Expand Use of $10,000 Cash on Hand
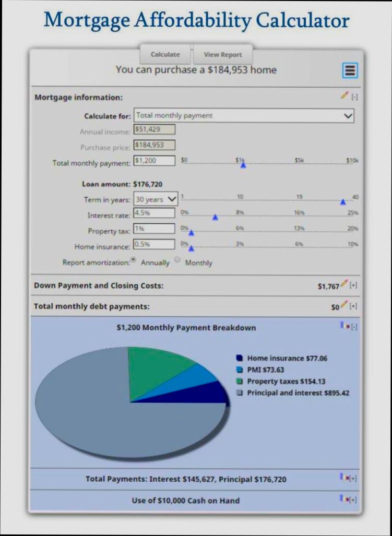The image size is (392, 536). [354, 500]
